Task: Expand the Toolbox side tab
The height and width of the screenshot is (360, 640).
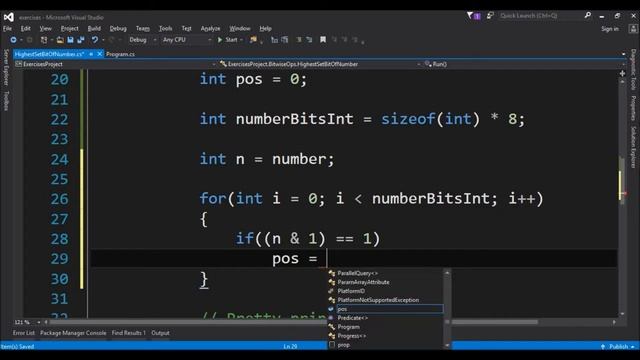Action: (6, 101)
